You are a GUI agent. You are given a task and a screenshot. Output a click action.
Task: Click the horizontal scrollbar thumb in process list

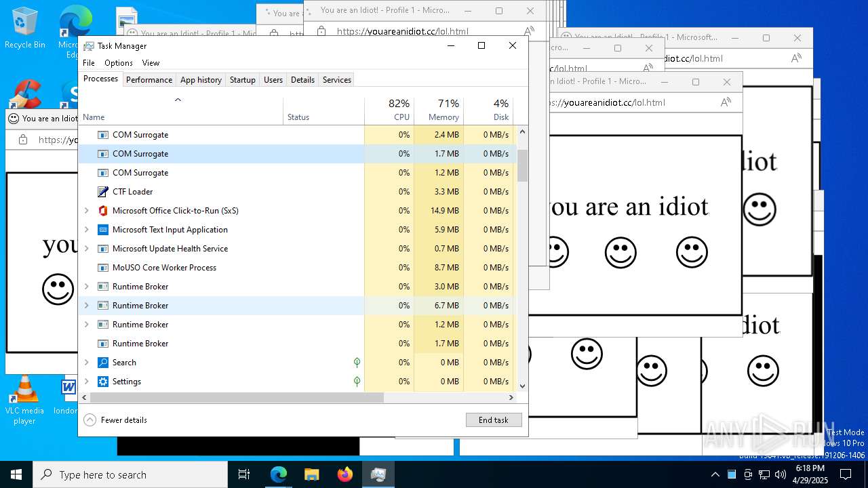pos(235,397)
